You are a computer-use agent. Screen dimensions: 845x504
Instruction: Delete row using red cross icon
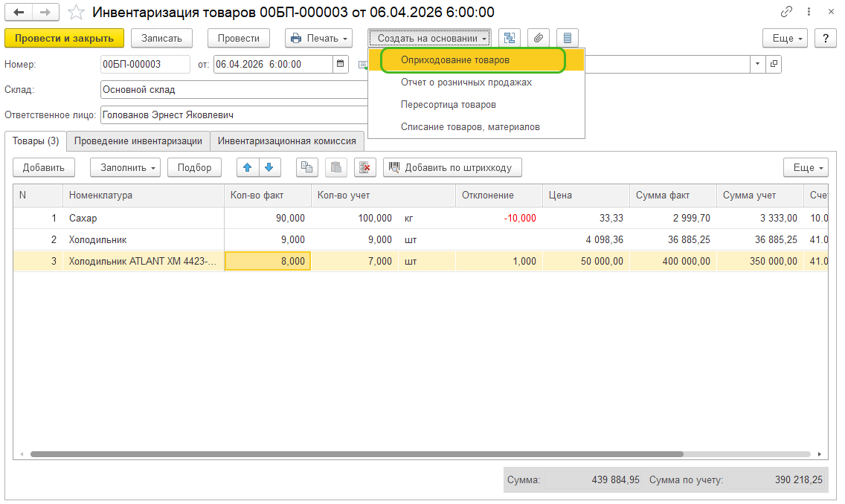[364, 167]
